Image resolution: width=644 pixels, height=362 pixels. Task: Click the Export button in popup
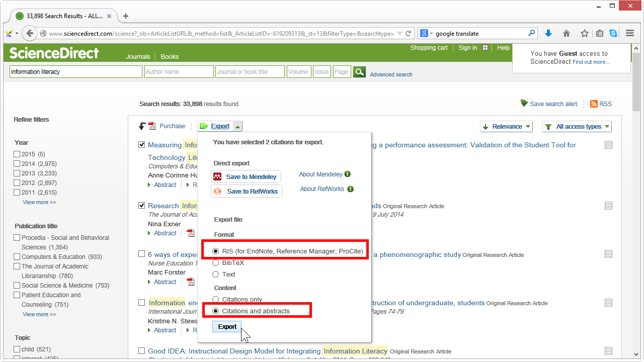click(227, 327)
